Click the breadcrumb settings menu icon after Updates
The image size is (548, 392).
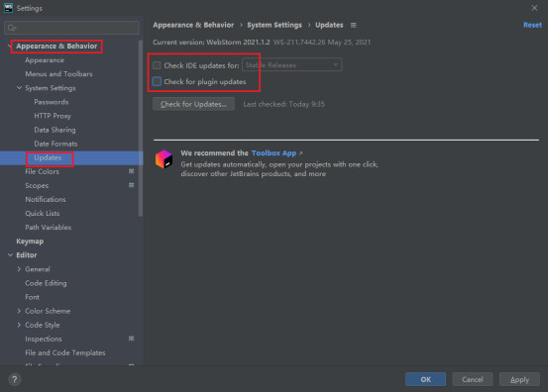(354, 25)
